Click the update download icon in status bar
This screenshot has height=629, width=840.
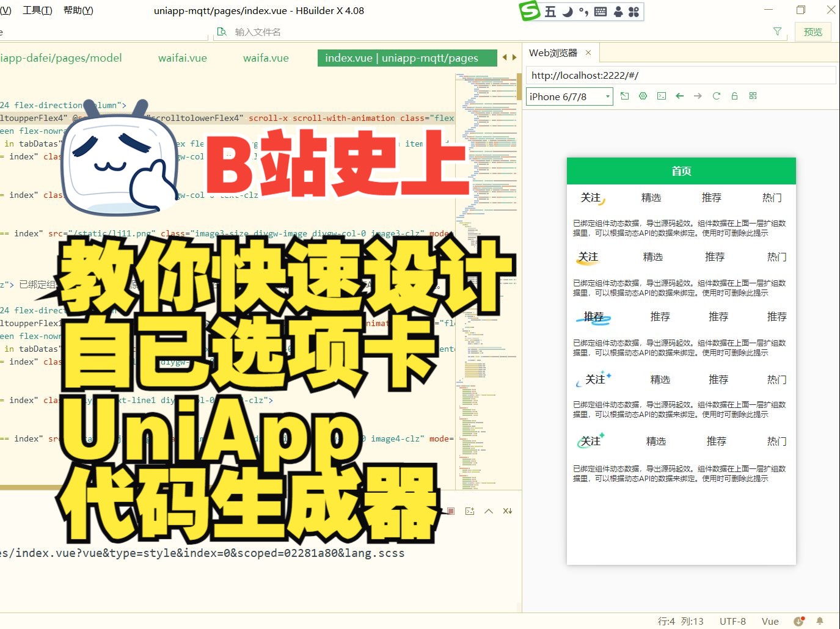[798, 620]
